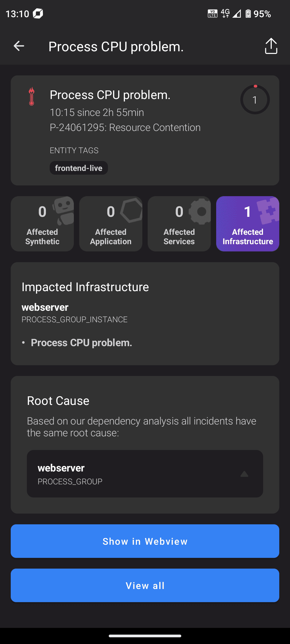Select the Affected Services gear icon

pos(199,212)
